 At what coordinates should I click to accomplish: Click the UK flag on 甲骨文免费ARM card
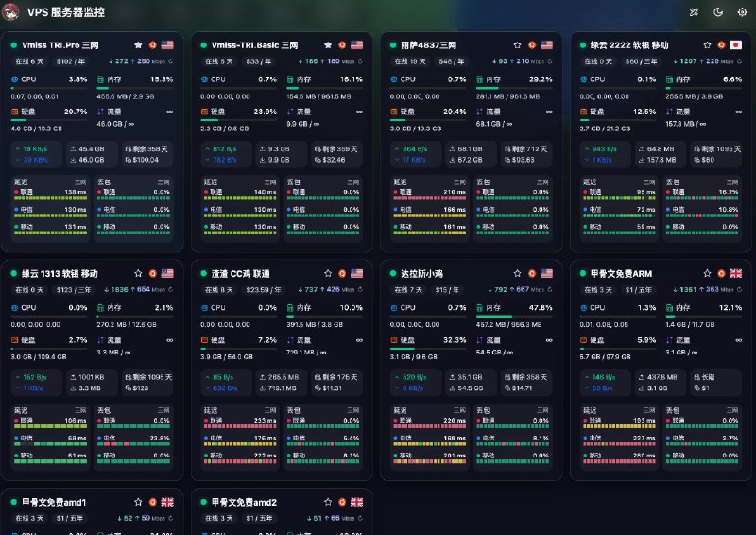click(x=736, y=273)
